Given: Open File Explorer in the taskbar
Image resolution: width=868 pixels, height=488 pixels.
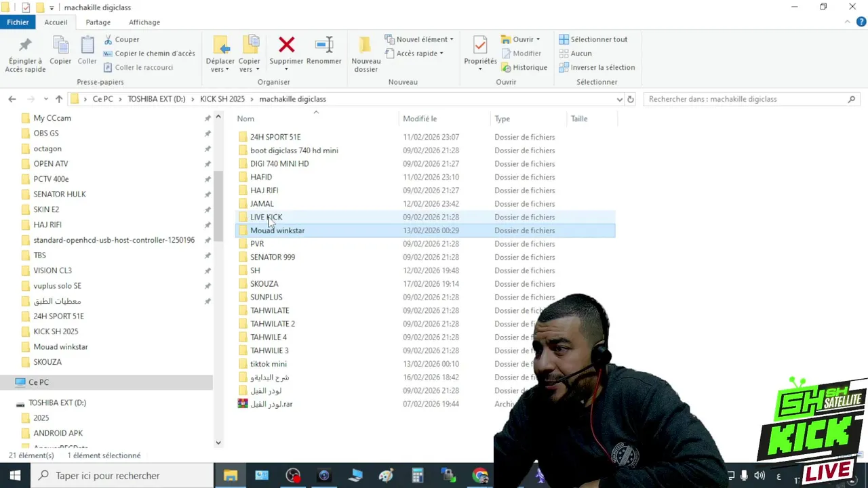Looking at the screenshot, I should tap(231, 476).
